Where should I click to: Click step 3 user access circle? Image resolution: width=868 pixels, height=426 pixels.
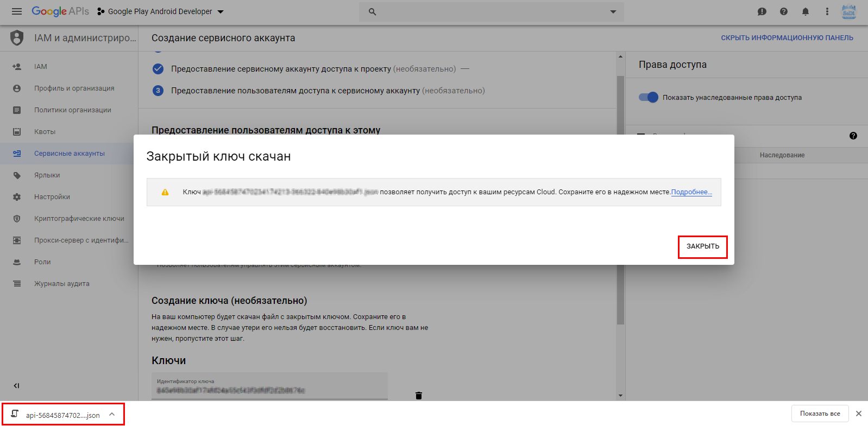pyautogui.click(x=158, y=91)
